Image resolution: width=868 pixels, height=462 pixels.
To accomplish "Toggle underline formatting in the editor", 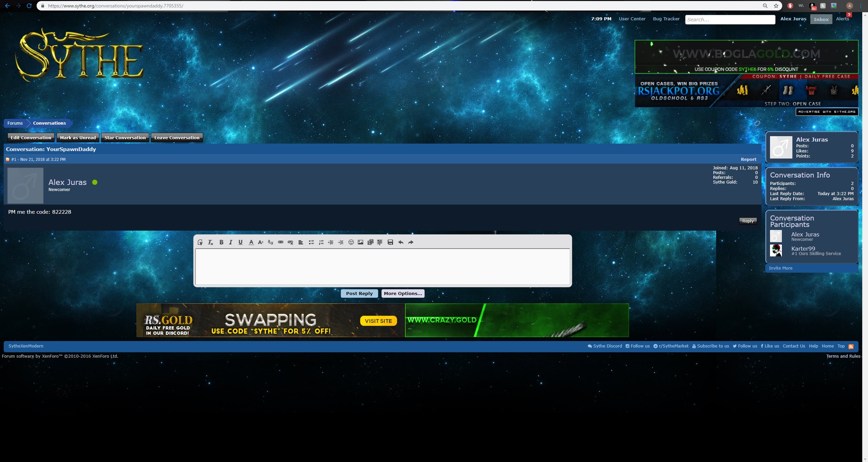I will [240, 242].
